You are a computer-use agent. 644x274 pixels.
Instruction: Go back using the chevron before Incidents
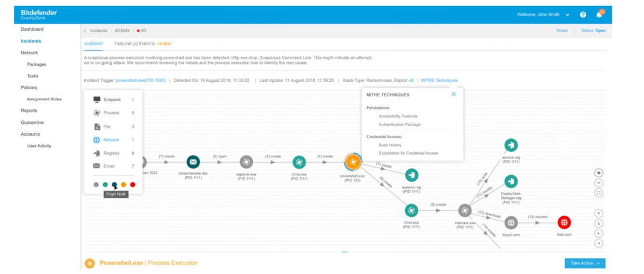pos(85,30)
